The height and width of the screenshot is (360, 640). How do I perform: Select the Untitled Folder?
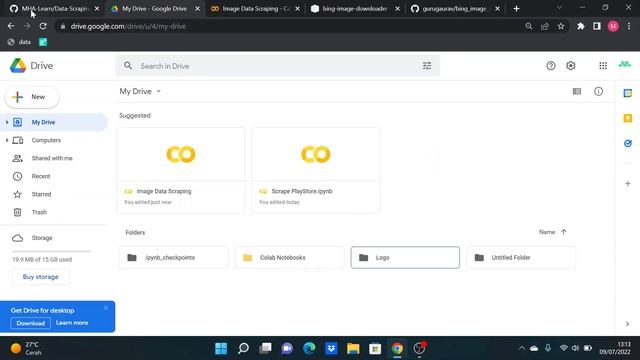coord(521,258)
